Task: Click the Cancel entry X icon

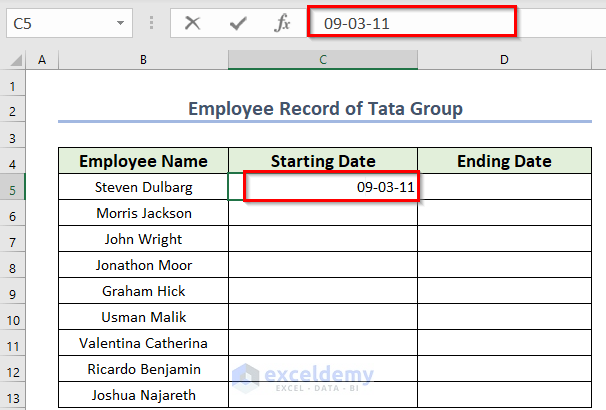Action: (x=193, y=22)
